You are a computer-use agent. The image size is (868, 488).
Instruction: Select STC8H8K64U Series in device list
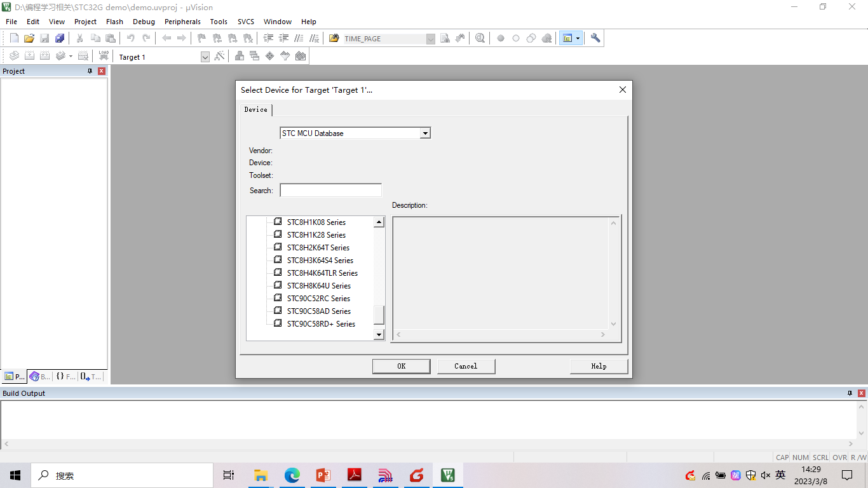click(x=319, y=285)
